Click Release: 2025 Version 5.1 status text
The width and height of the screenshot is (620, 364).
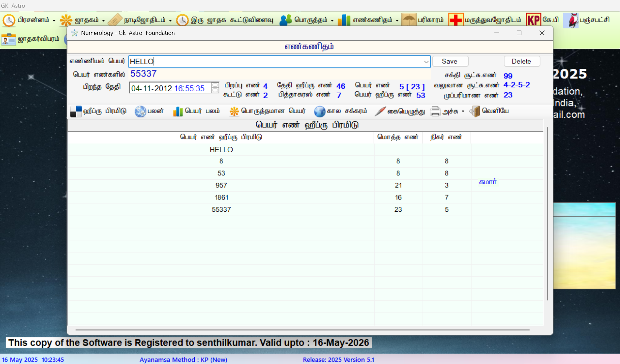pyautogui.click(x=338, y=360)
